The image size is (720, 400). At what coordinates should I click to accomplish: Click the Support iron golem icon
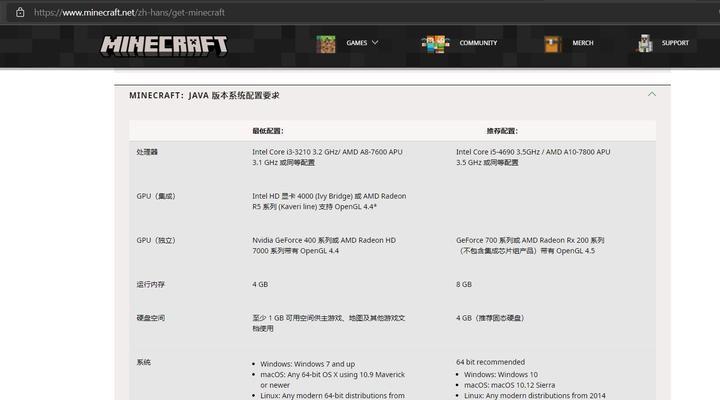645,44
